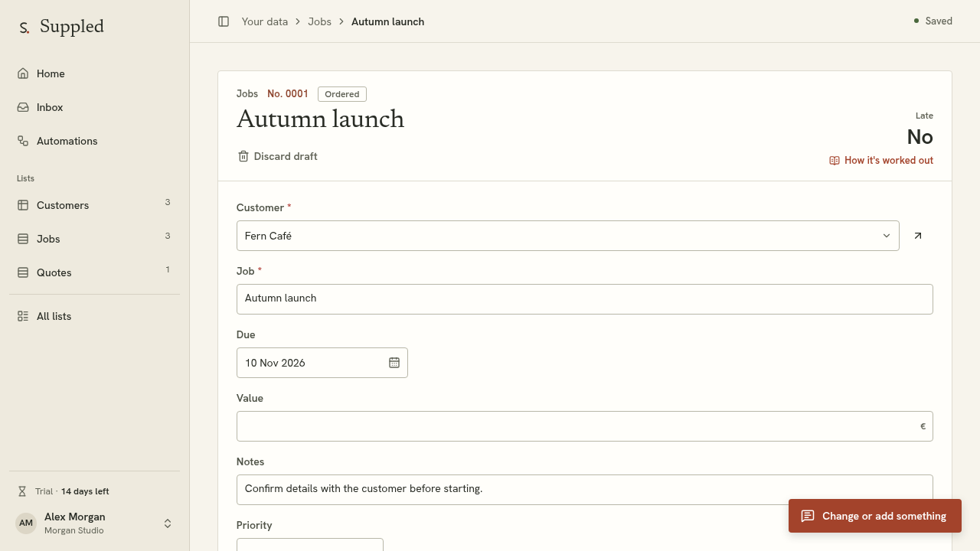
Task: Show All lists
Action: (x=94, y=316)
